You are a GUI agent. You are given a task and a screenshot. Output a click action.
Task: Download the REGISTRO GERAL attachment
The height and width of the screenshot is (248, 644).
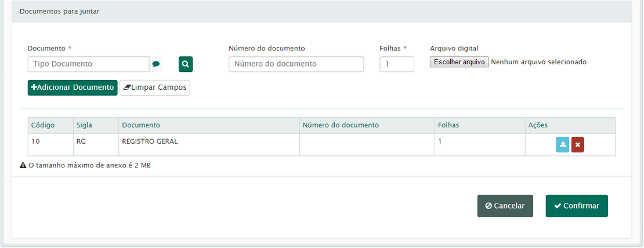click(x=563, y=145)
